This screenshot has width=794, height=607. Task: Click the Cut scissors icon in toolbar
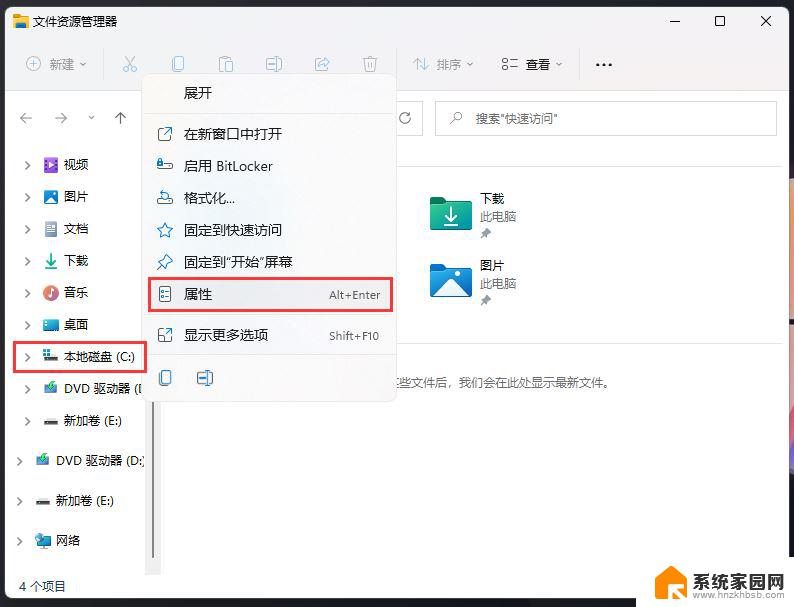coord(130,64)
